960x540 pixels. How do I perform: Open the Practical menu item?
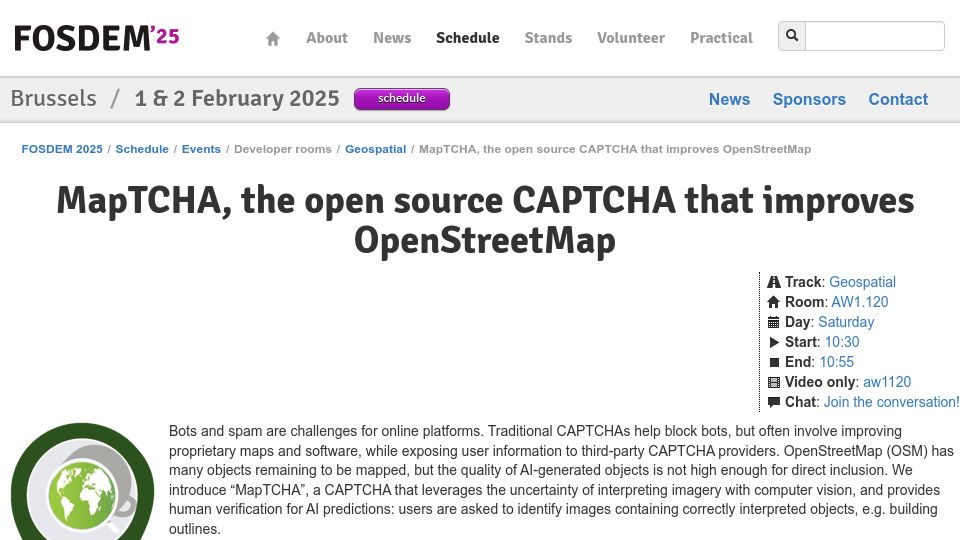(x=721, y=38)
